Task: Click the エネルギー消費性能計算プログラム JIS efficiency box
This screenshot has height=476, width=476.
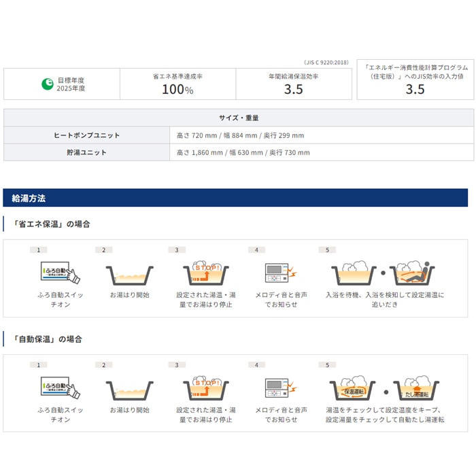Action: coord(415,80)
